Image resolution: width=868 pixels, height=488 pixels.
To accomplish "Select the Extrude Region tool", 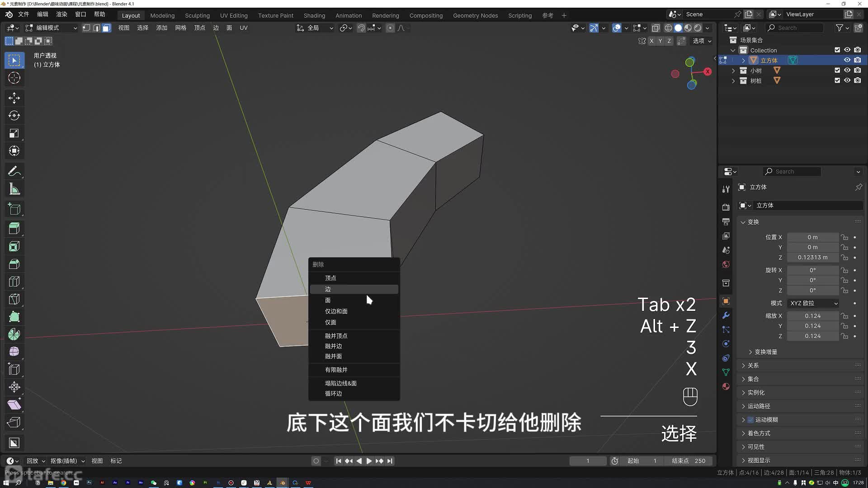I will tap(14, 229).
